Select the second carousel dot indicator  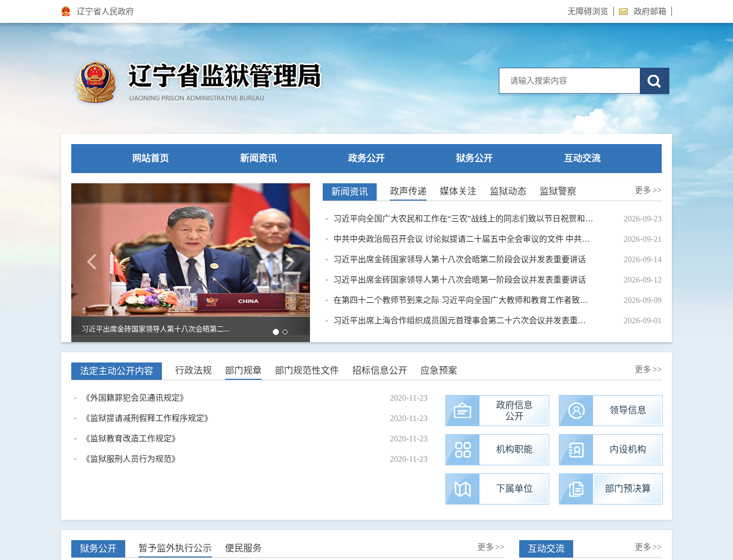click(x=285, y=332)
